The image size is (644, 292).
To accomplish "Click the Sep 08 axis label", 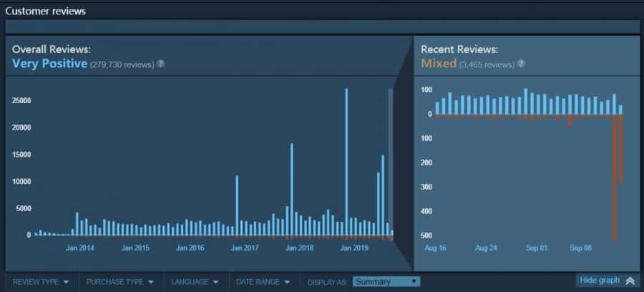I will (581, 248).
